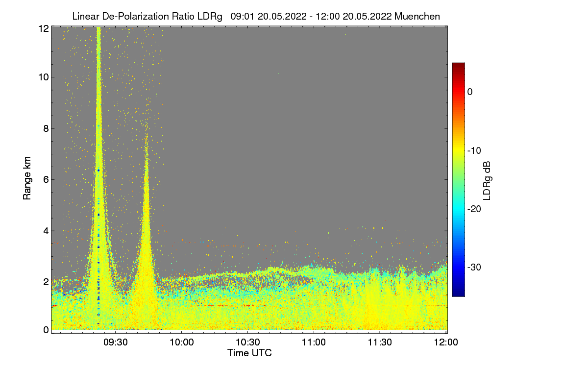This screenshot has width=588, height=392.
Task: Click the 'LDRg dB' colorbar label
Action: (487, 181)
